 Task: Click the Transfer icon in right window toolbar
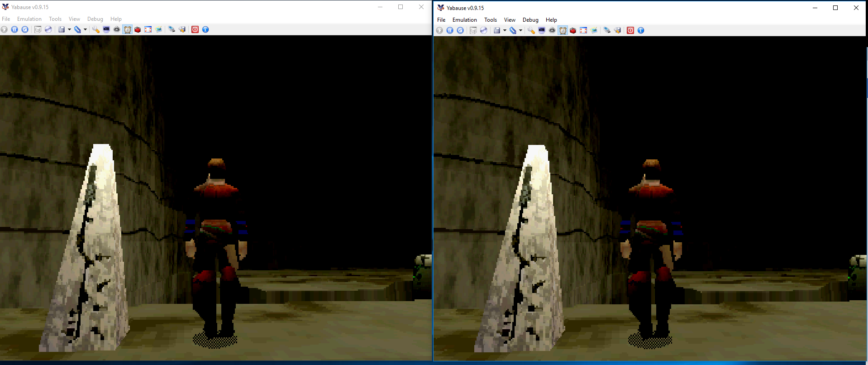click(473, 30)
